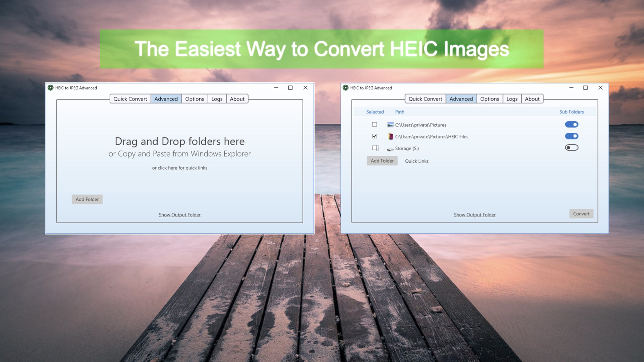Toggle Sub Folders switch for Pictures folder
This screenshot has width=644, height=362.
[572, 124]
